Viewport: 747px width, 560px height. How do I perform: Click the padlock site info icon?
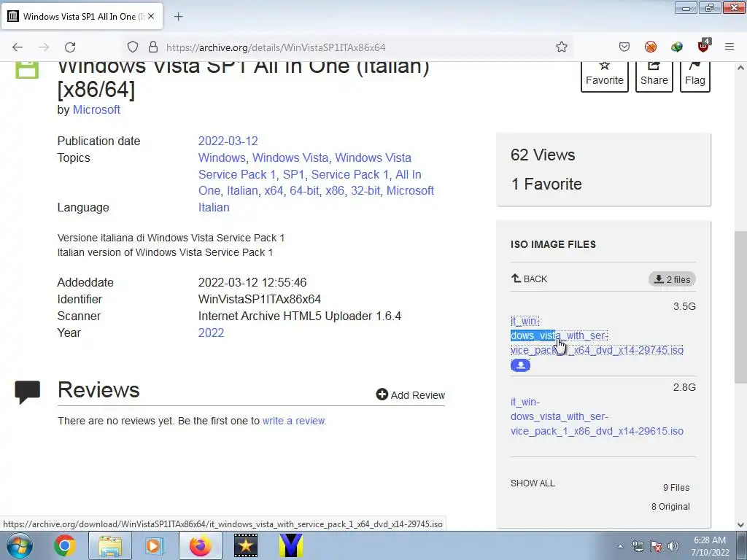(x=153, y=47)
